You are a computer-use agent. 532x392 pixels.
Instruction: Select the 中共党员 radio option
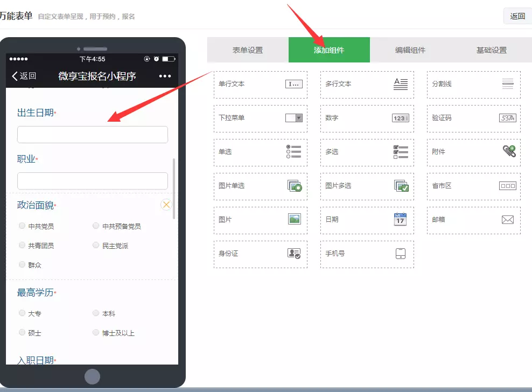pos(22,225)
